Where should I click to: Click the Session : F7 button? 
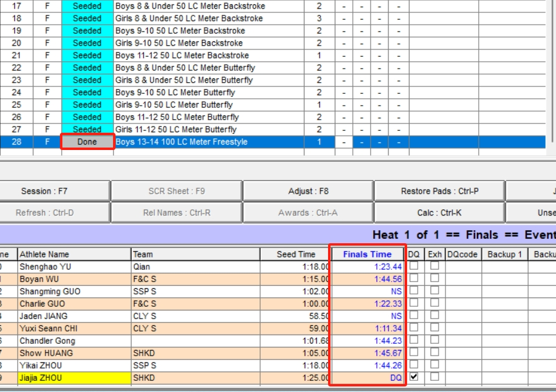[54, 191]
